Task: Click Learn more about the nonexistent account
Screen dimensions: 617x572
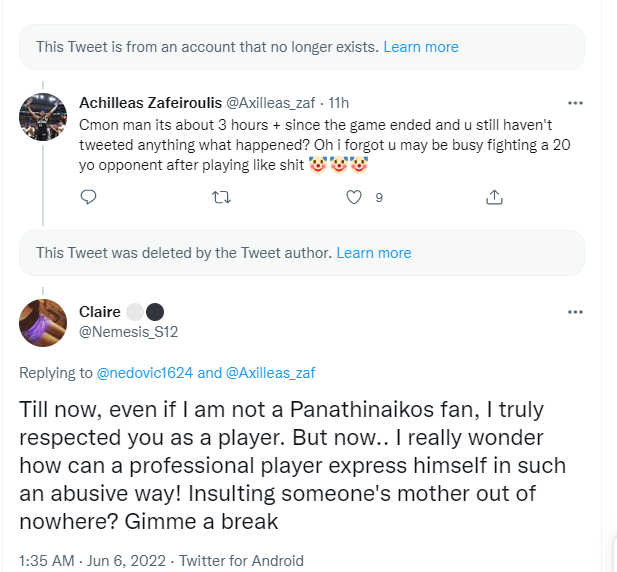Action: (x=421, y=47)
